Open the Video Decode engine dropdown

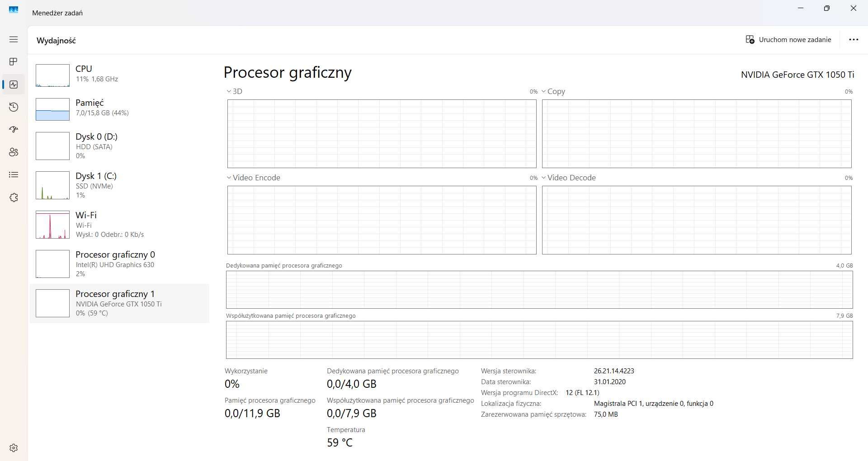(569, 178)
